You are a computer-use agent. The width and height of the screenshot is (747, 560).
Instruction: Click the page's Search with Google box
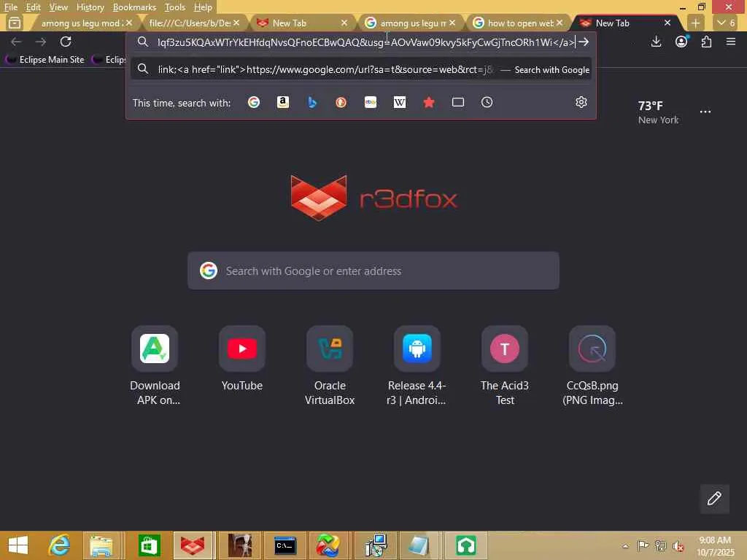[x=373, y=271]
